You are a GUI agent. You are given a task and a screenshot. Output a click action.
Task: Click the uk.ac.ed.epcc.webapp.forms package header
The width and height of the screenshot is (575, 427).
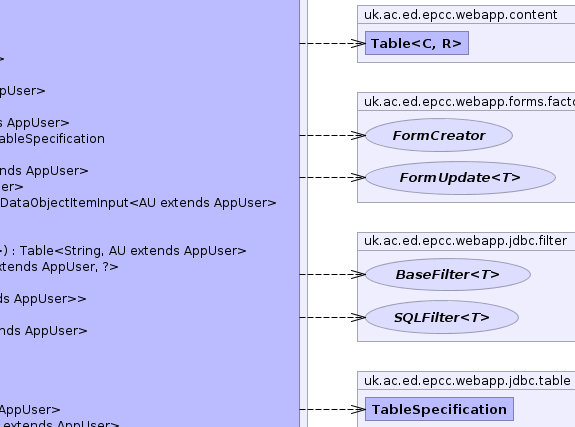click(469, 102)
